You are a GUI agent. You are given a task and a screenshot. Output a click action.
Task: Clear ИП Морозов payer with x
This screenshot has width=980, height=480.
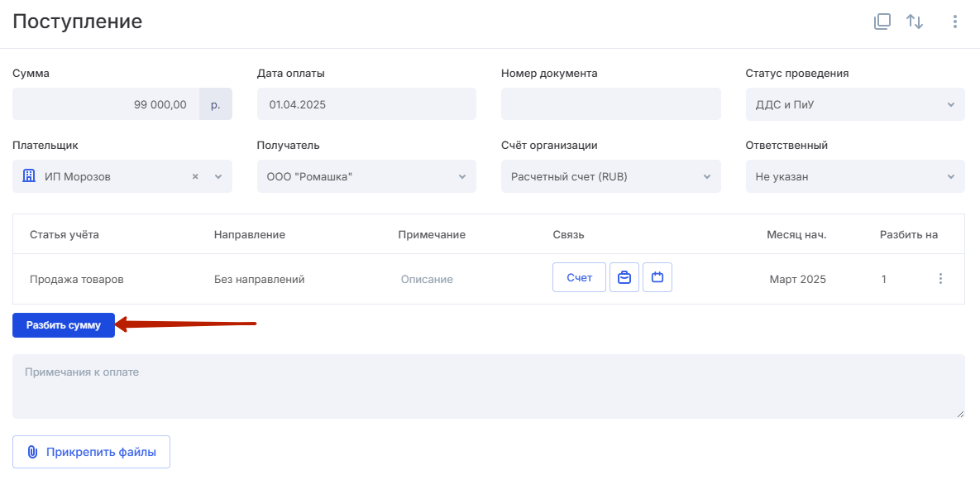pyautogui.click(x=195, y=177)
